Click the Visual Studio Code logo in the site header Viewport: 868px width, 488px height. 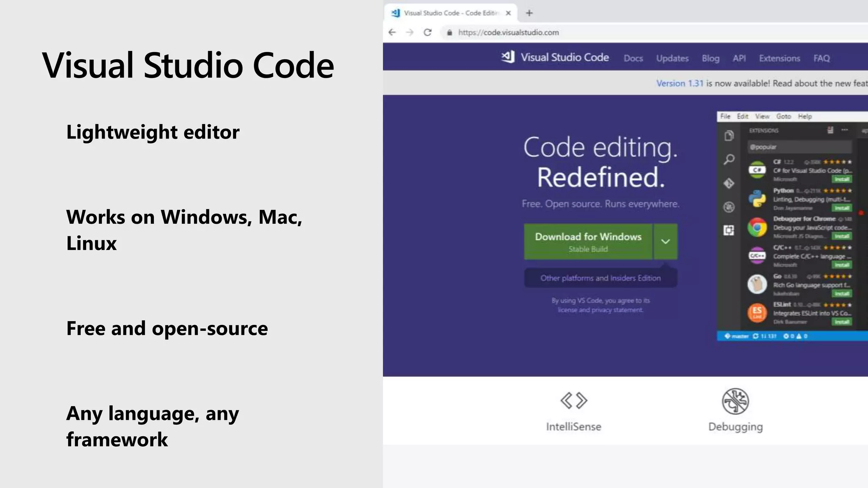click(x=508, y=57)
